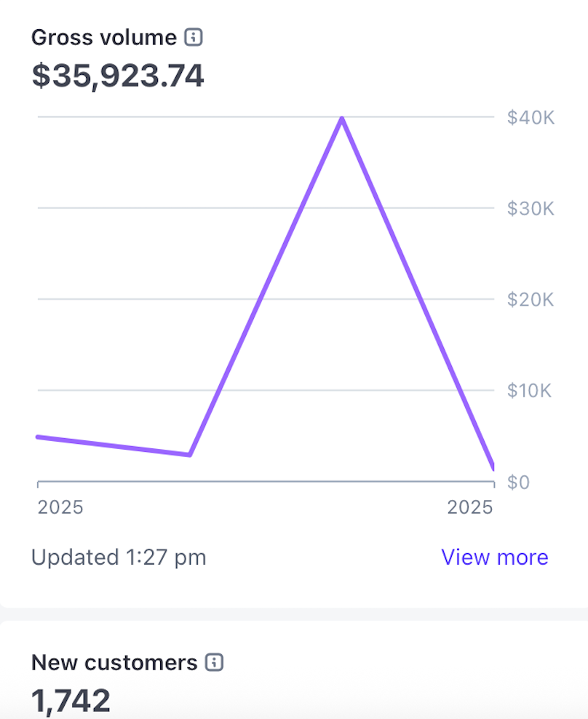Click the $30K y-axis label
The width and height of the screenshot is (588, 719).
click(x=531, y=209)
